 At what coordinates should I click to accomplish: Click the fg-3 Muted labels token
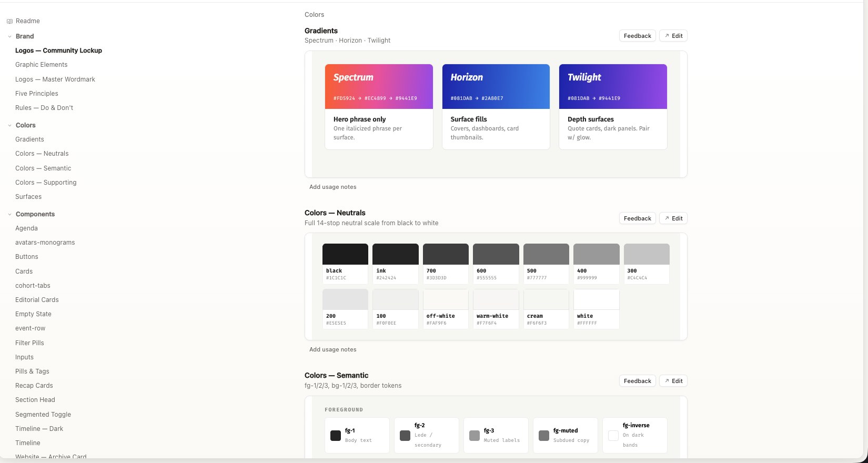click(496, 435)
